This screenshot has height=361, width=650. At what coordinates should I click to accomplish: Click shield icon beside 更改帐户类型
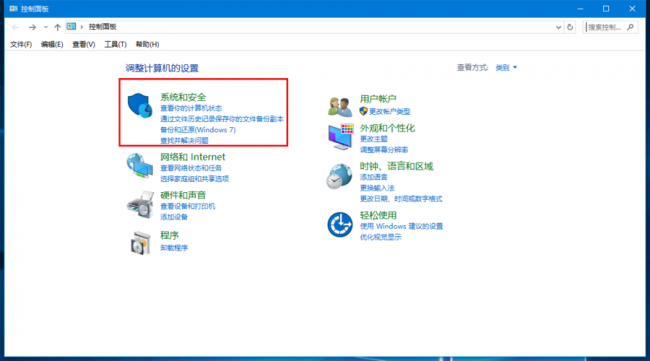tap(364, 111)
